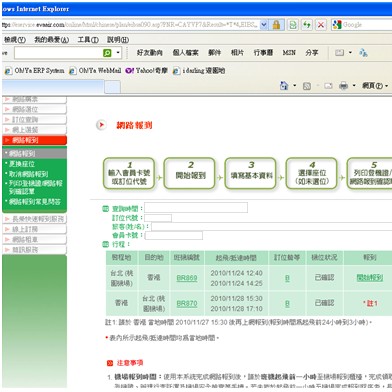Viewport: 392px width, 392px height.
Task: Expand the Print icon dropdown arrow
Action: (x=354, y=86)
